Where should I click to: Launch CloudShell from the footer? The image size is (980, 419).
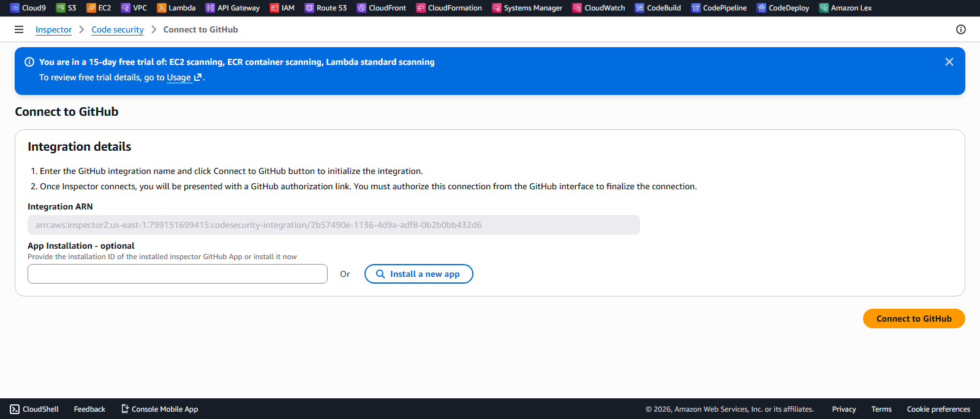pyautogui.click(x=34, y=409)
